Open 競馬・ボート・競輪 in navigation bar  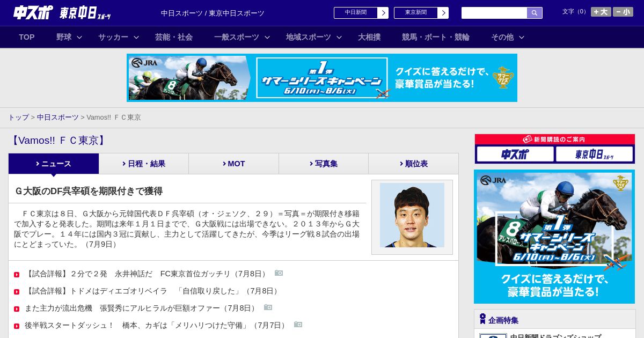(x=436, y=37)
